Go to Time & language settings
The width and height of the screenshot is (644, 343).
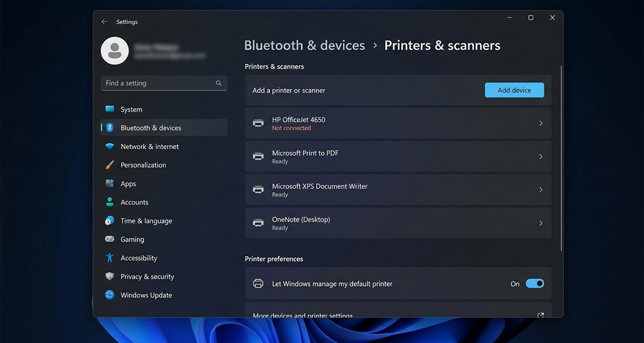164,221
